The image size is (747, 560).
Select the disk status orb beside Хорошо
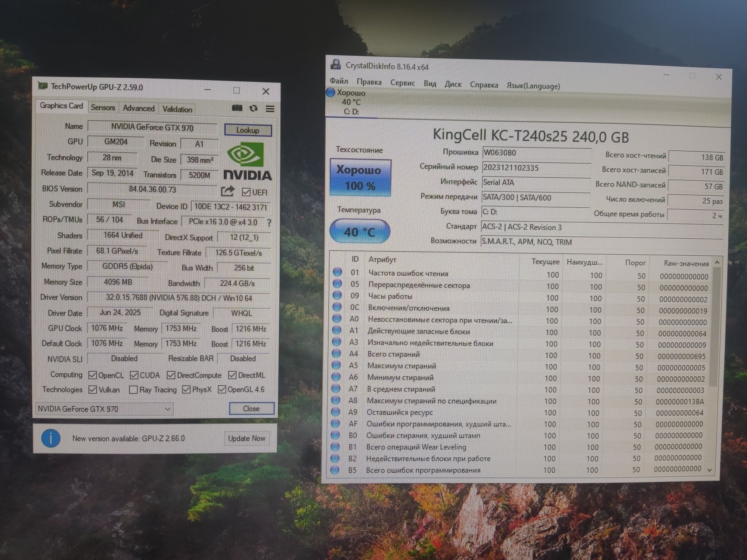point(331,92)
